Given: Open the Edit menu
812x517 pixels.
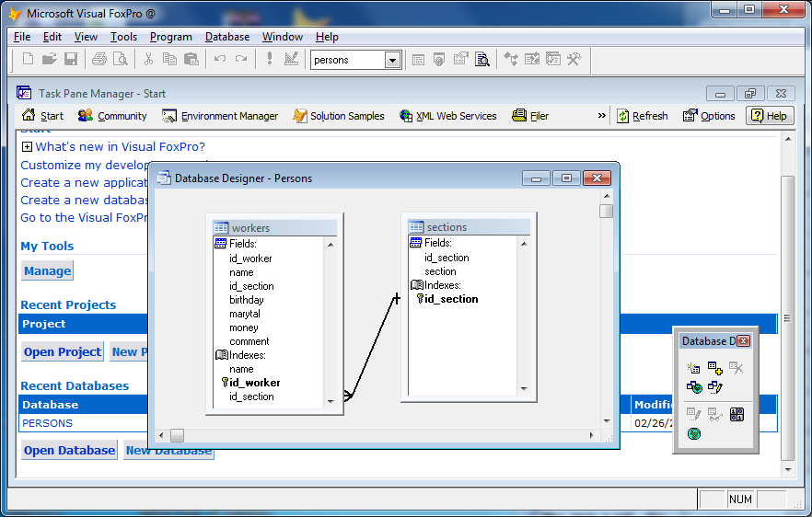Looking at the screenshot, I should pyautogui.click(x=52, y=37).
